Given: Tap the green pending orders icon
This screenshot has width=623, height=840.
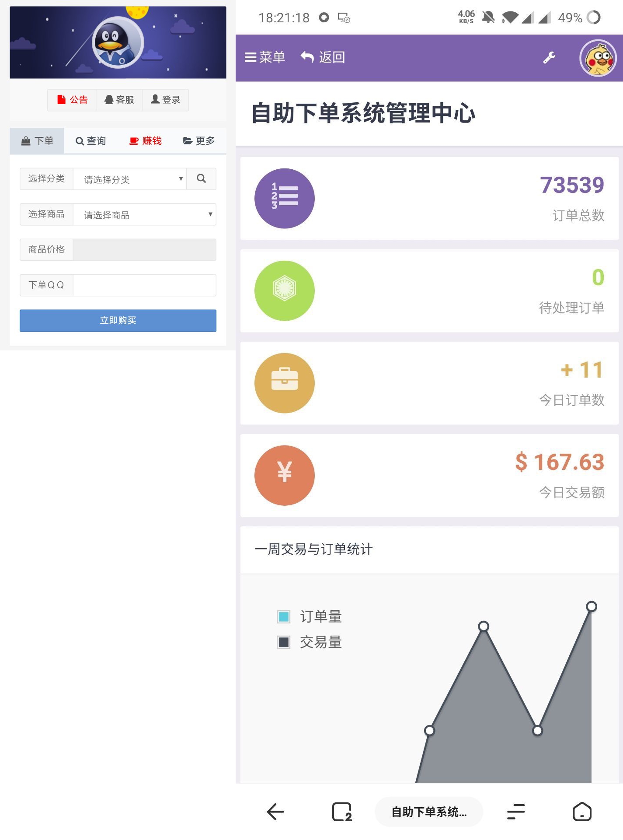Looking at the screenshot, I should coord(285,291).
